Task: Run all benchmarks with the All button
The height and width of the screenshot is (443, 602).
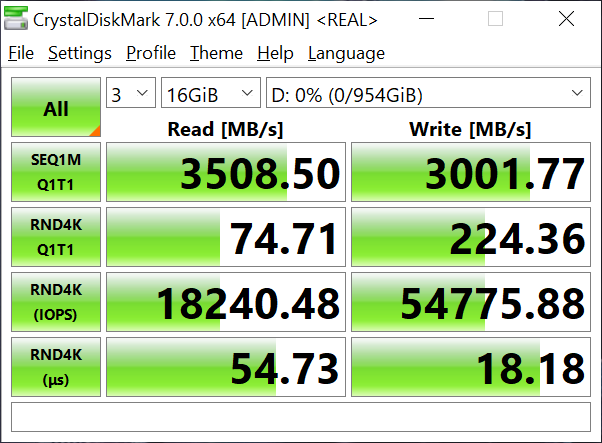Action: point(56,107)
